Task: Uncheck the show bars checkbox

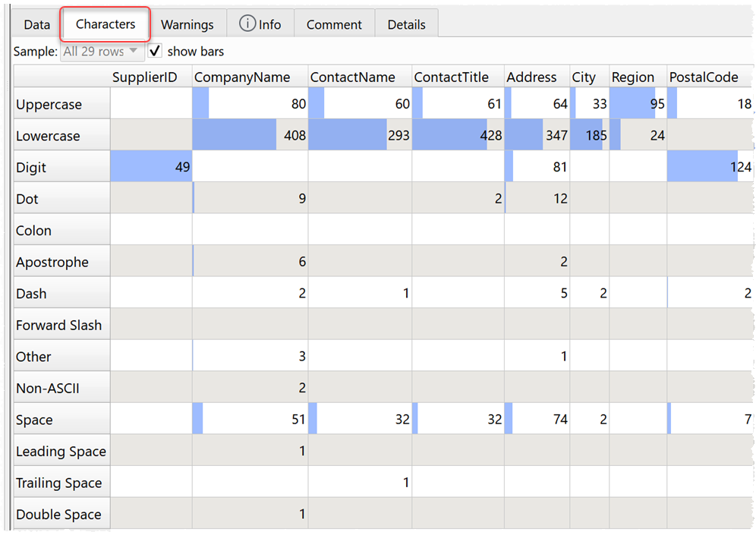Action: pyautogui.click(x=155, y=51)
